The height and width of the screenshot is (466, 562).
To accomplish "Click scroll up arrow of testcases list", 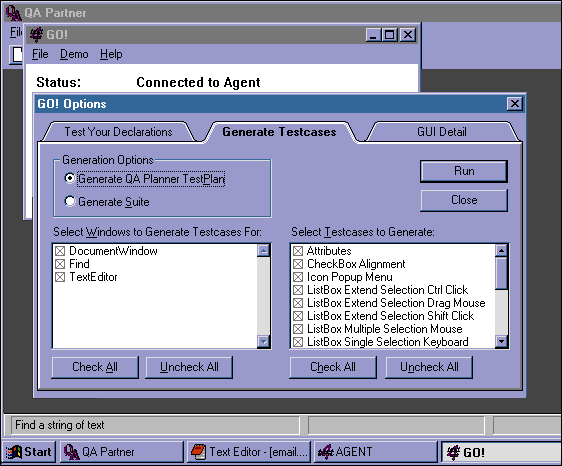I will click(501, 250).
